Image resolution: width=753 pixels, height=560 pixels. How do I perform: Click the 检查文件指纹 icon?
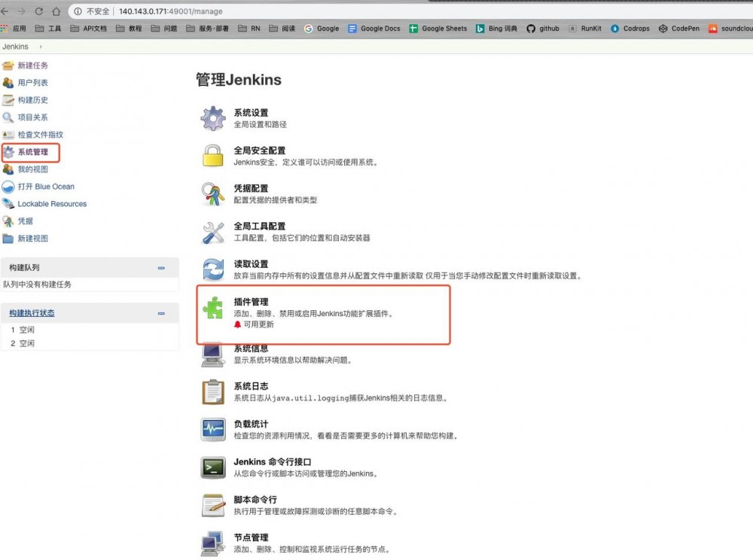pyautogui.click(x=8, y=135)
